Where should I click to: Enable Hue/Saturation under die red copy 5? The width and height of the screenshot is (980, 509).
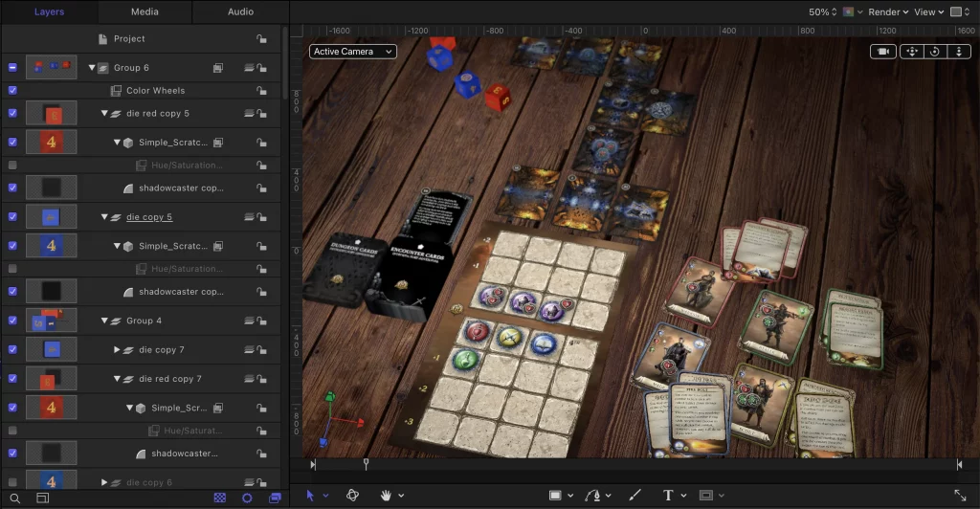tap(12, 165)
